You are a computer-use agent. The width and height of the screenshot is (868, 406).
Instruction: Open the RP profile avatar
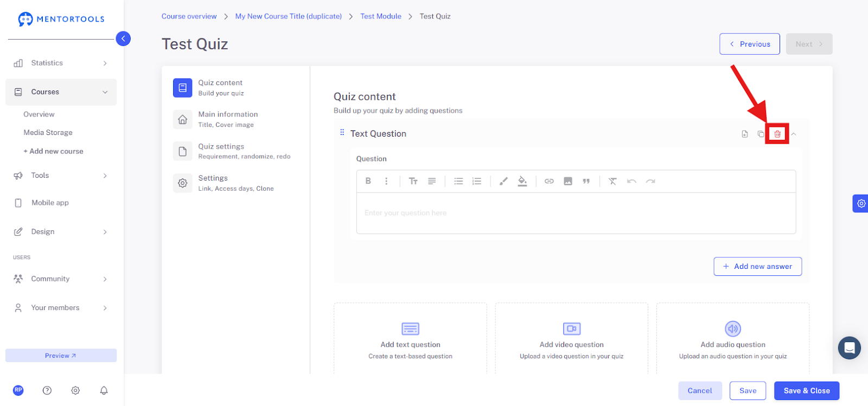[x=18, y=390]
